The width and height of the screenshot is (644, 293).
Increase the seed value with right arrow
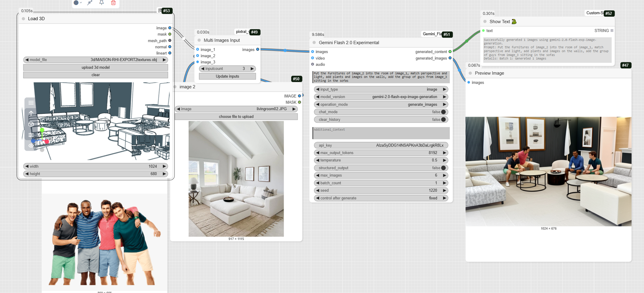click(444, 190)
